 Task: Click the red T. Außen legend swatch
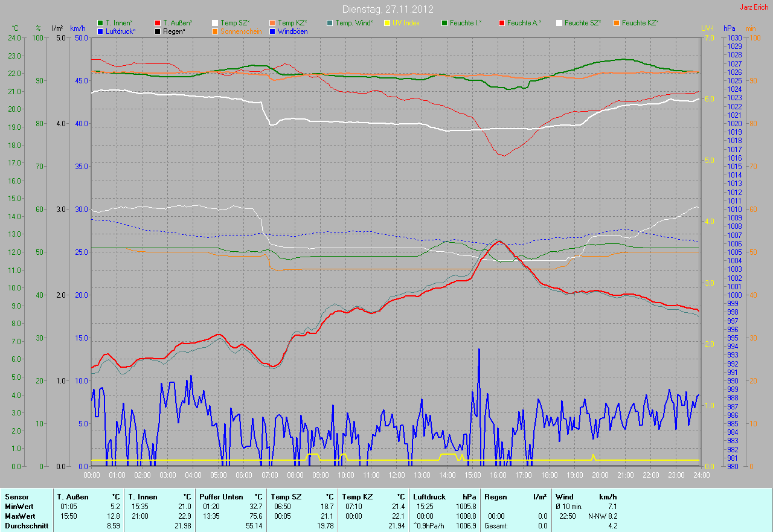click(158, 23)
